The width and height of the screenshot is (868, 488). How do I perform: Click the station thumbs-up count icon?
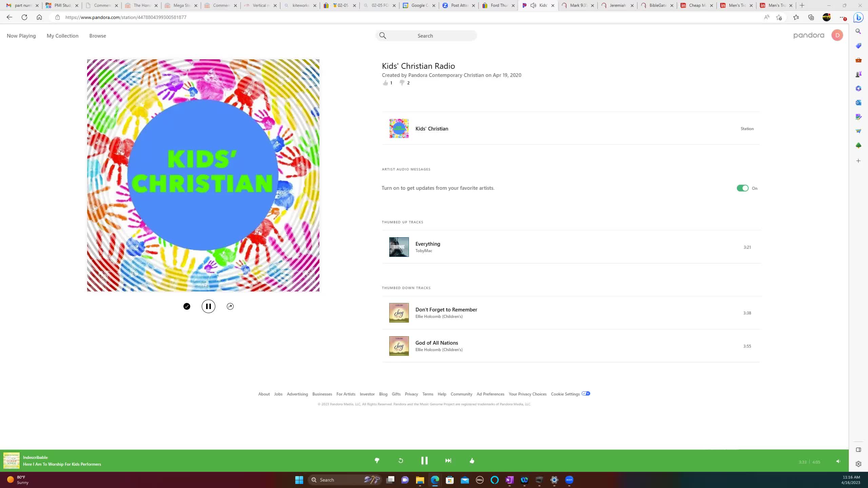pyautogui.click(x=385, y=83)
